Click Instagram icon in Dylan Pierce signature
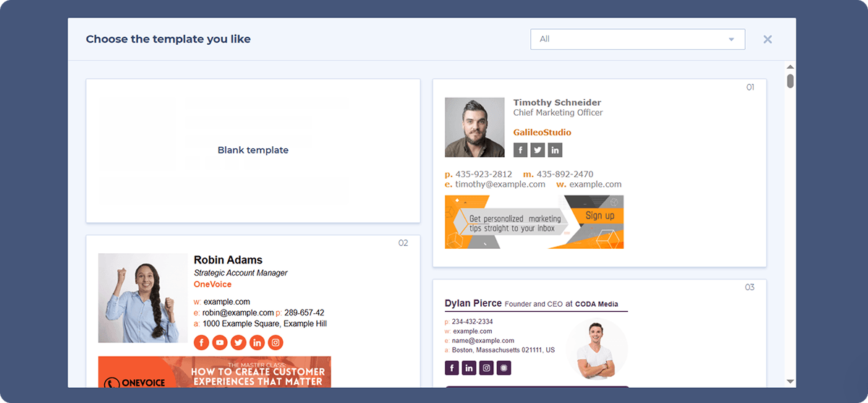This screenshot has width=868, height=403. click(x=487, y=368)
